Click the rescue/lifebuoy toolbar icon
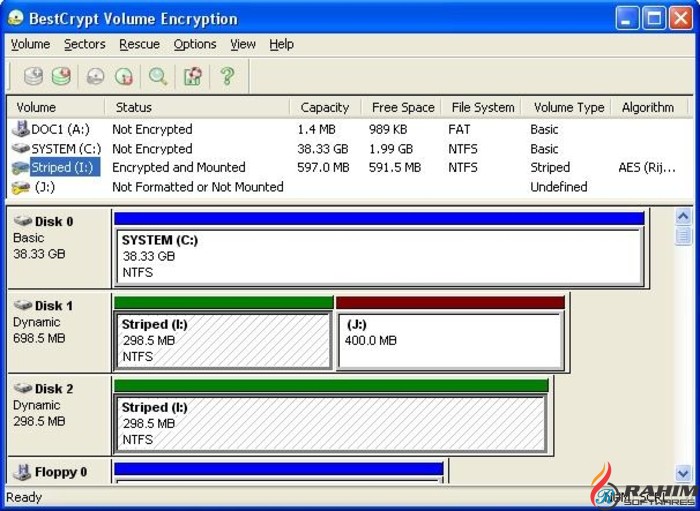 193,76
